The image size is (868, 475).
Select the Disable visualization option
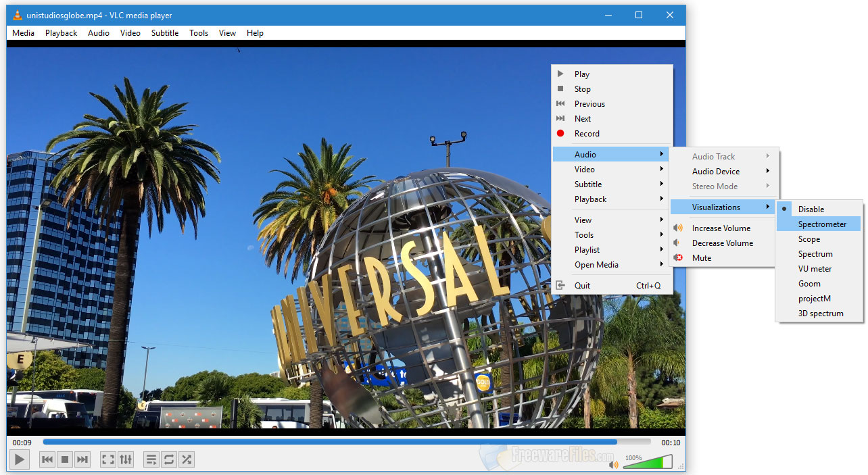pos(819,209)
